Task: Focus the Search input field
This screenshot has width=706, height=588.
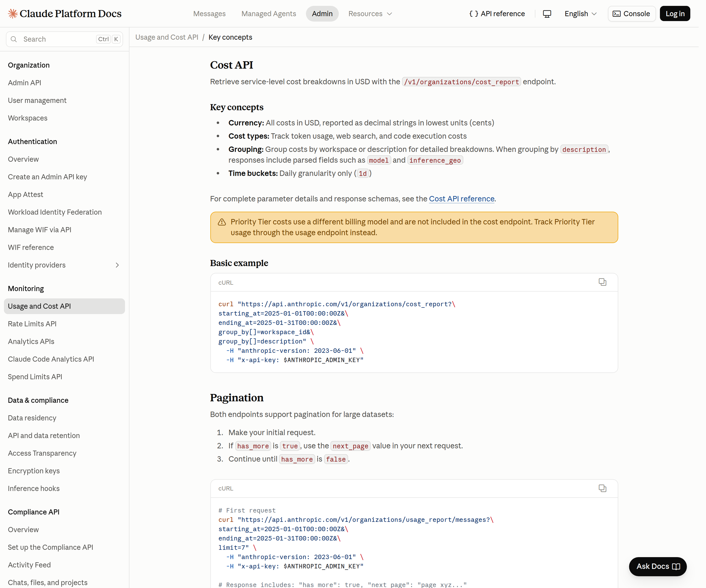Action: pyautogui.click(x=65, y=40)
